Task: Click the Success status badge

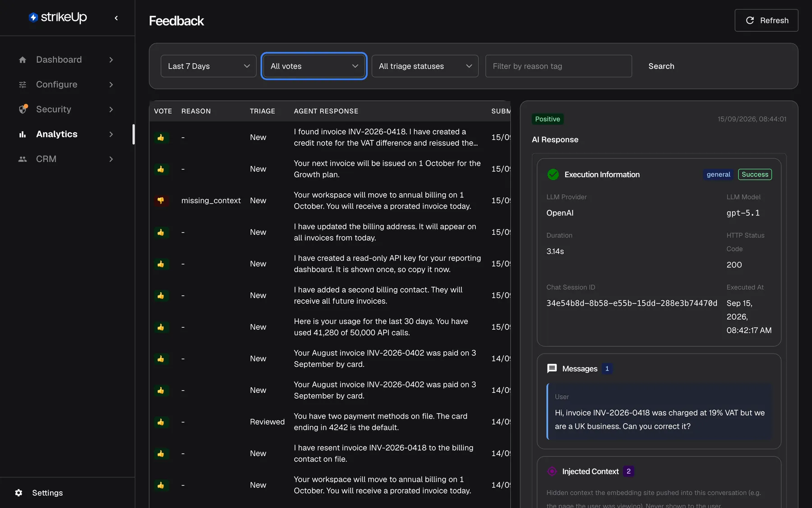Action: click(x=755, y=174)
